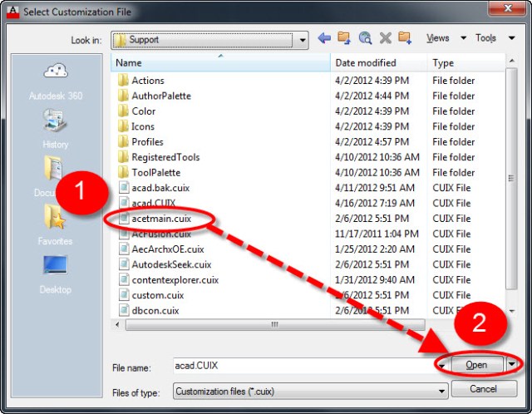This screenshot has height=414, width=532.
Task: Expand the Look in folder dropdown
Action: pos(300,39)
